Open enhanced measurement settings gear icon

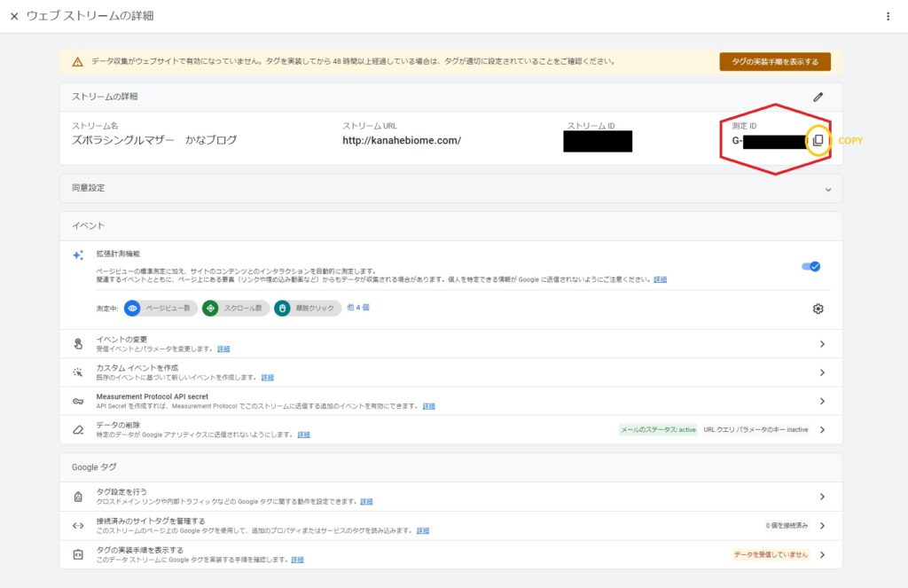tap(818, 309)
